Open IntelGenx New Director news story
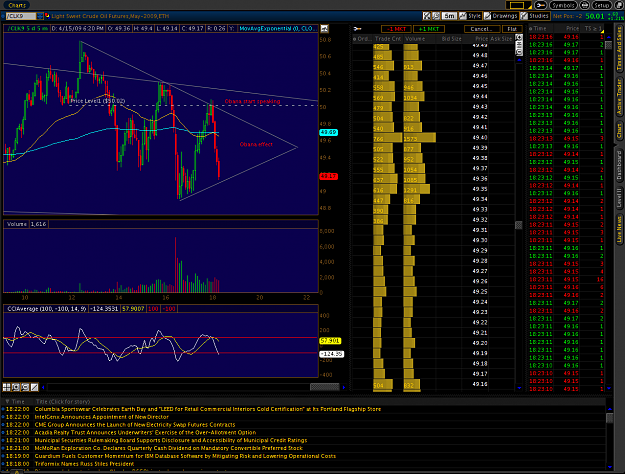This screenshot has height=474, width=625. (102, 417)
